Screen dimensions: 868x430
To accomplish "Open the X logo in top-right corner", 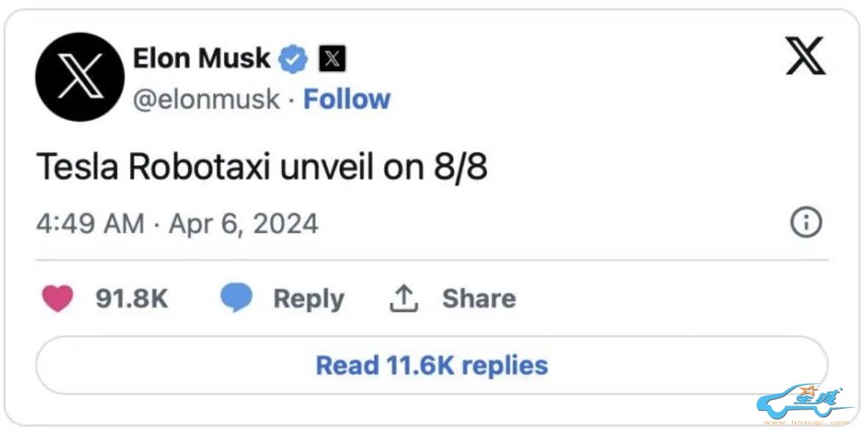I will point(806,57).
